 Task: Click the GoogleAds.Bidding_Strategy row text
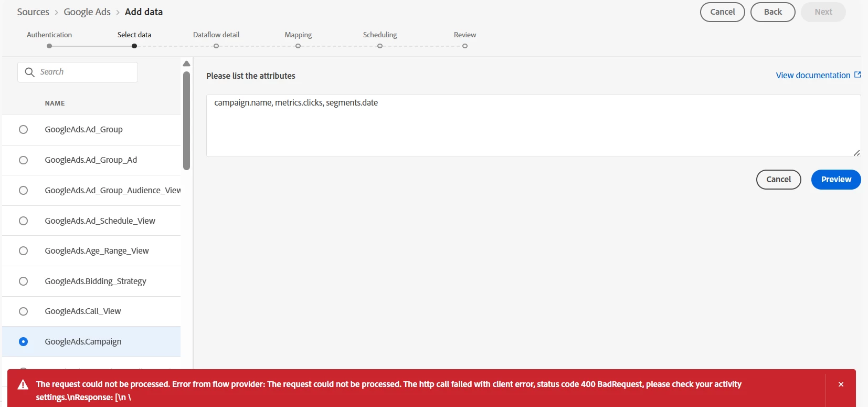pos(96,281)
